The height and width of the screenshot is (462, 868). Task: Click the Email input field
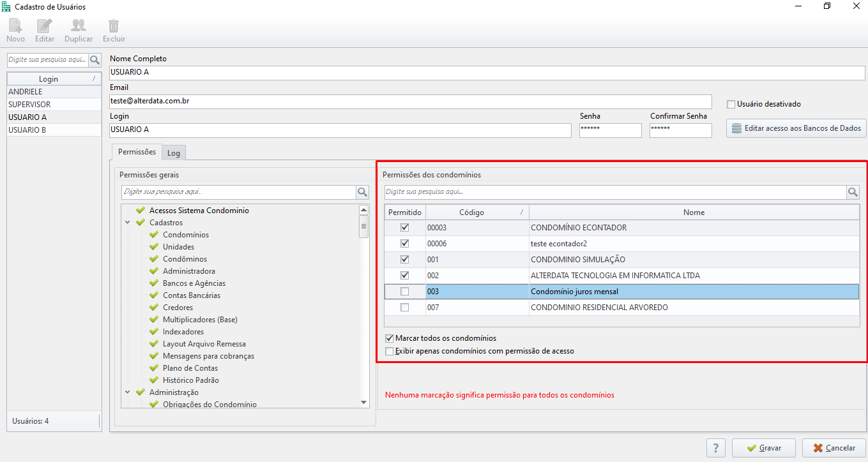point(411,101)
